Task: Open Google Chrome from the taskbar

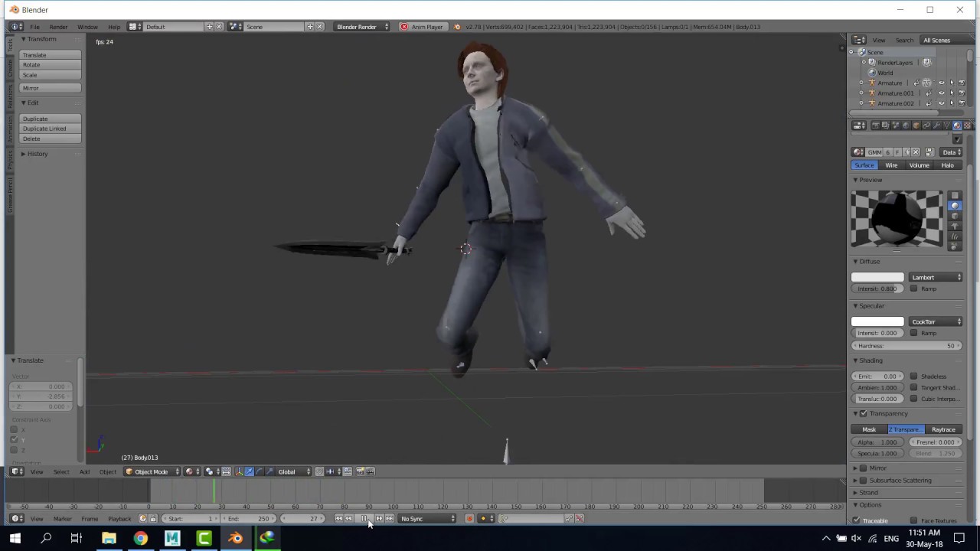Action: [141, 538]
